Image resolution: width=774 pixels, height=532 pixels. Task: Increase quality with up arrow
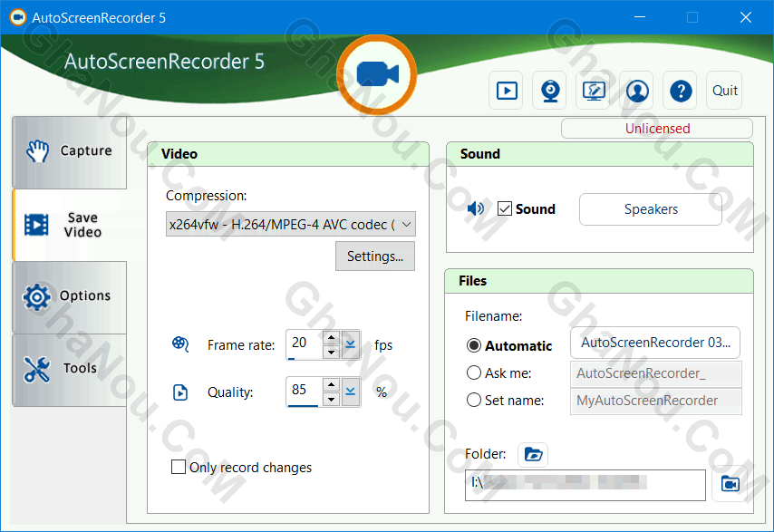pyautogui.click(x=331, y=385)
